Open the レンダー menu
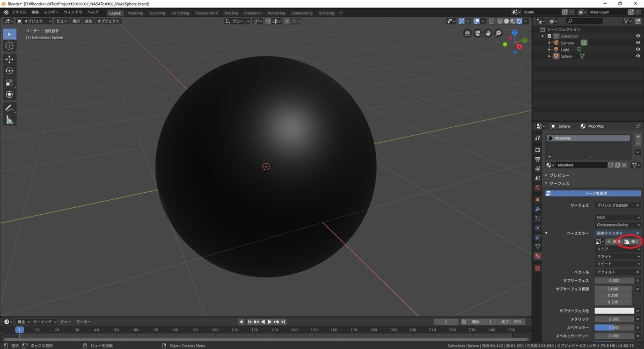Screen dimensions: 644x349 [52, 12]
